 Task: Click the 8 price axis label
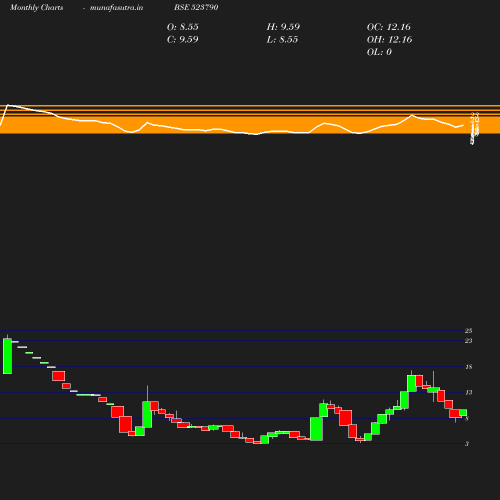[x=467, y=418]
